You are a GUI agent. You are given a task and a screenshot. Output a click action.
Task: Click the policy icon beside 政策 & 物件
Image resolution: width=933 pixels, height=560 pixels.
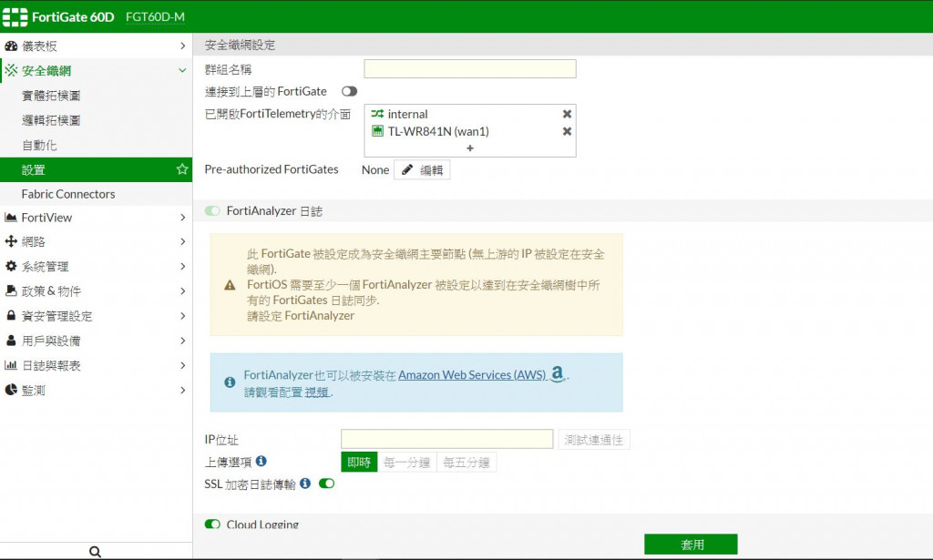point(11,290)
